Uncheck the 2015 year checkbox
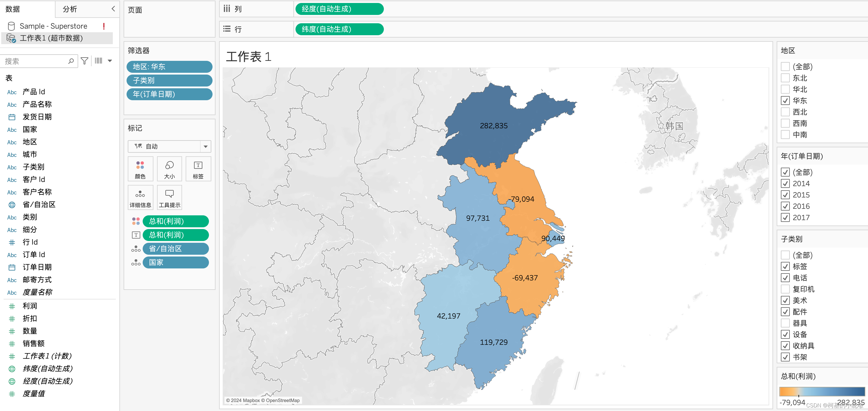The height and width of the screenshot is (411, 868). pos(785,195)
